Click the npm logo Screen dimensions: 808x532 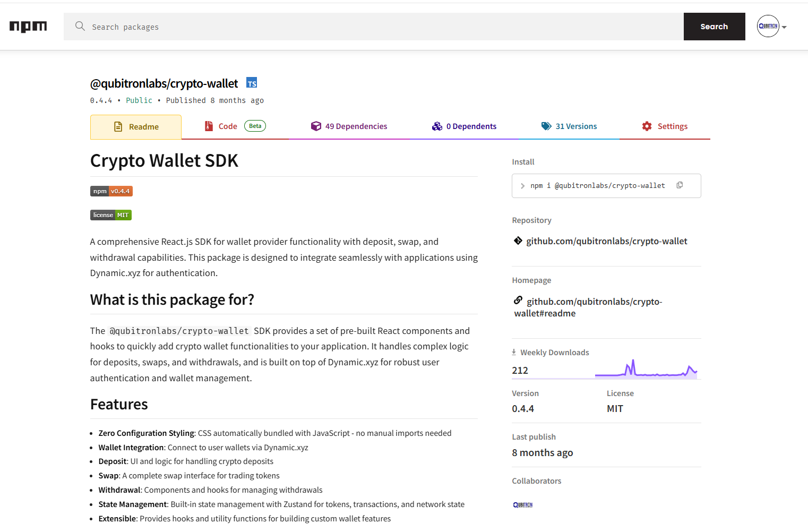(28, 27)
